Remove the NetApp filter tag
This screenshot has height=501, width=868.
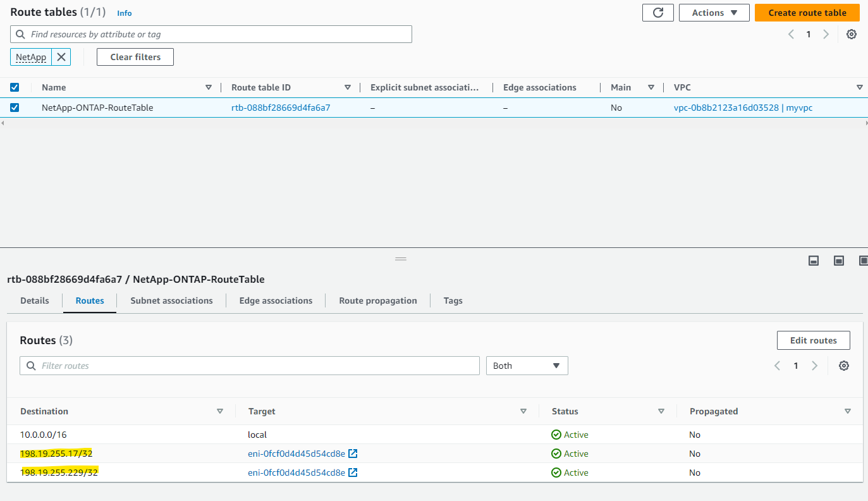pos(61,57)
